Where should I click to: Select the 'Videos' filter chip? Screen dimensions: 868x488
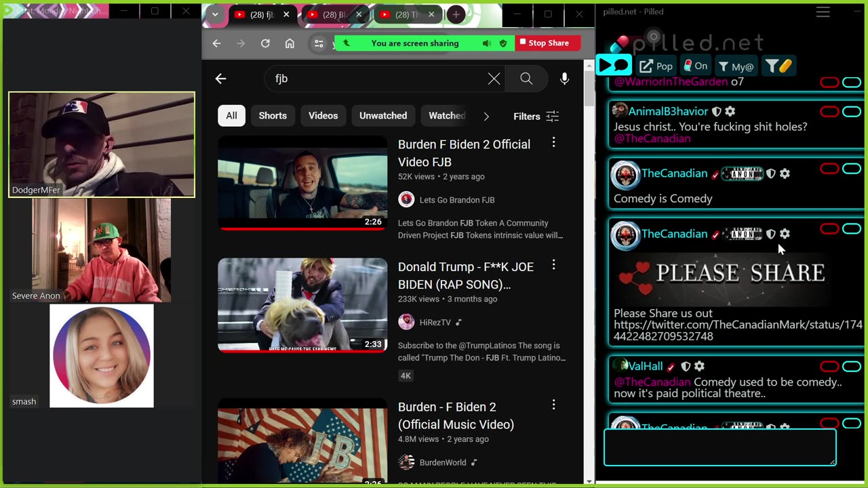point(323,116)
